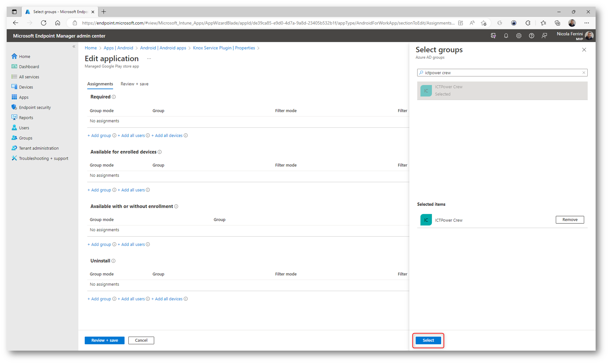Add group under Available for enrolled devices

pyautogui.click(x=99, y=190)
